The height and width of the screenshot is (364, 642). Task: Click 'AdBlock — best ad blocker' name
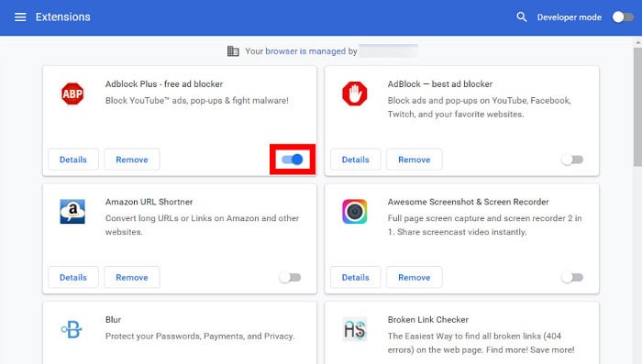coord(439,84)
